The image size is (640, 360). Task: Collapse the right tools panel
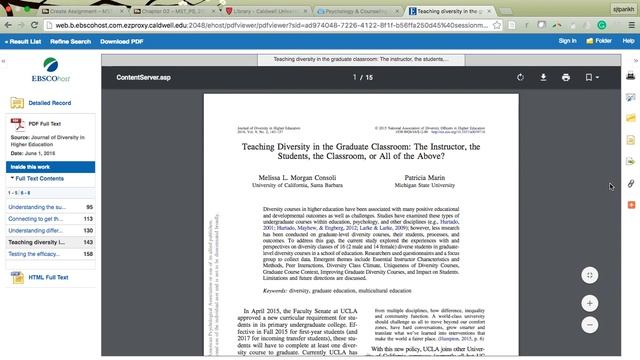(x=636, y=60)
